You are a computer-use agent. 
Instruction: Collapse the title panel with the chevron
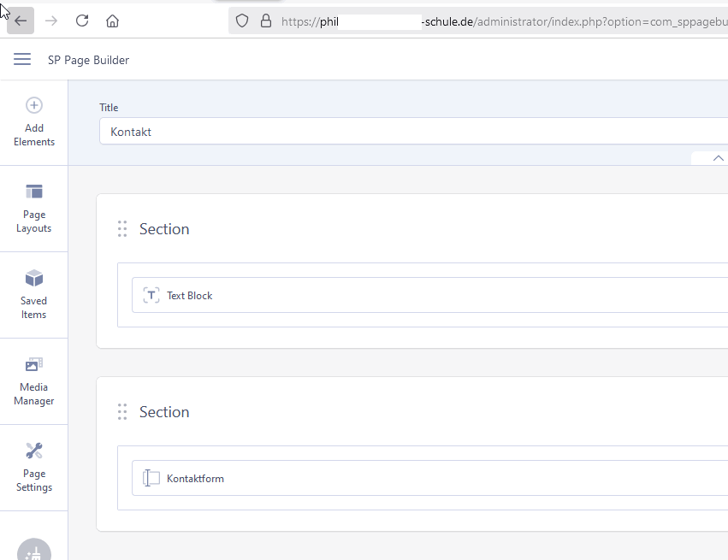click(718, 158)
